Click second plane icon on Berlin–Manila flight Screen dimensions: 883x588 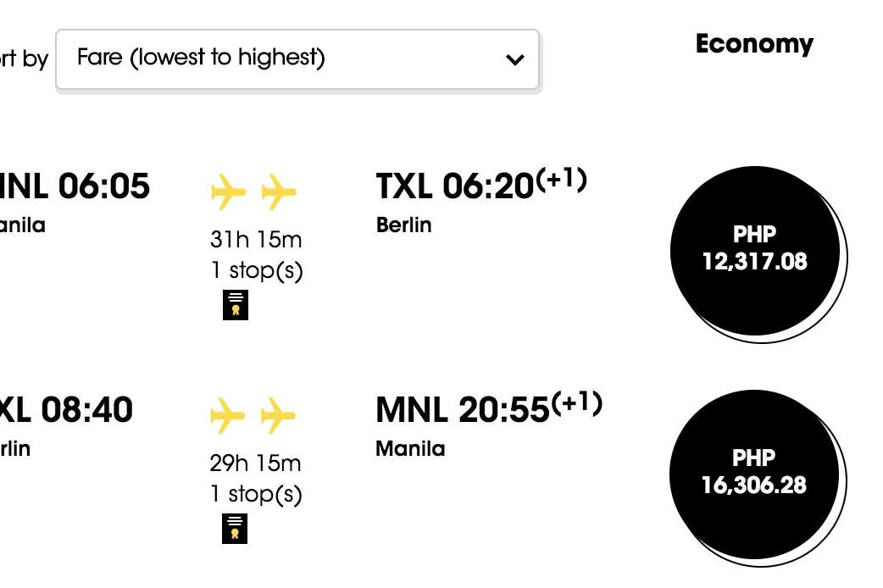point(279,415)
